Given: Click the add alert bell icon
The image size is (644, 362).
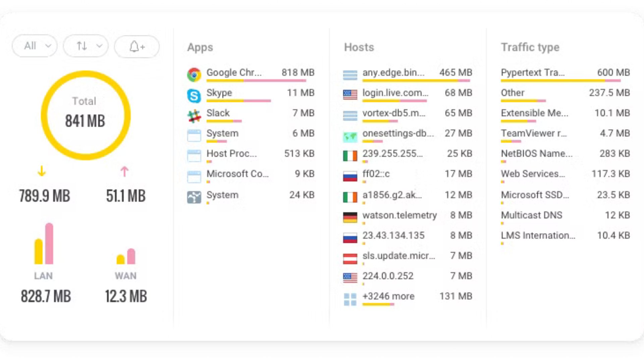Looking at the screenshot, I should [137, 47].
